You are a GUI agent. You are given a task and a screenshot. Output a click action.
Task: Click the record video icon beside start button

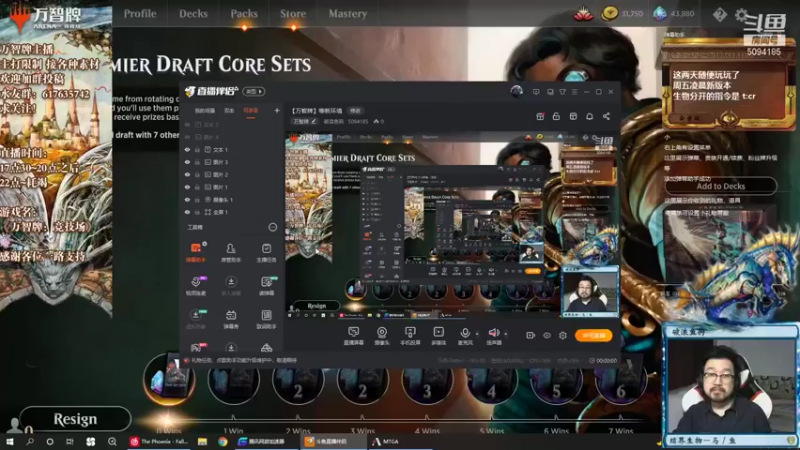(x=531, y=335)
